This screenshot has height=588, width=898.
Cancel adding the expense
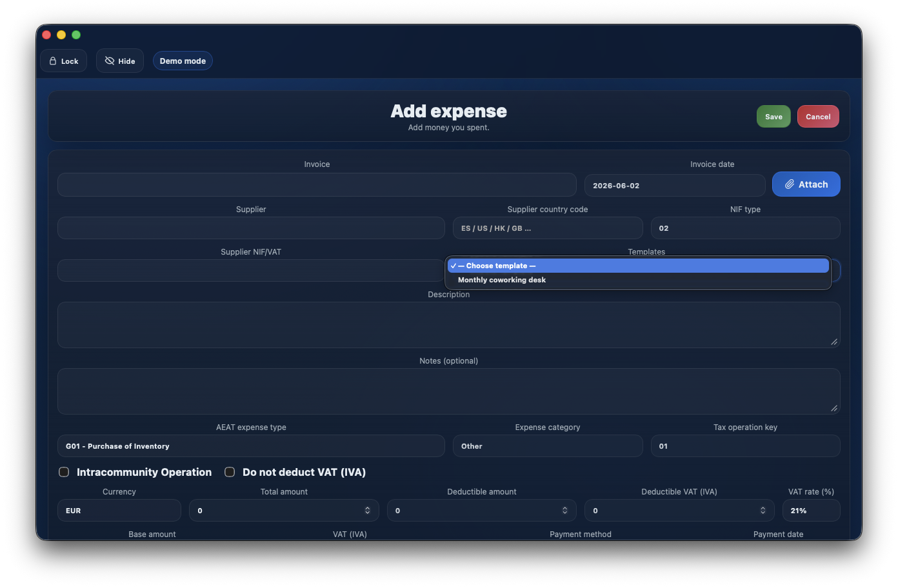coord(818,117)
